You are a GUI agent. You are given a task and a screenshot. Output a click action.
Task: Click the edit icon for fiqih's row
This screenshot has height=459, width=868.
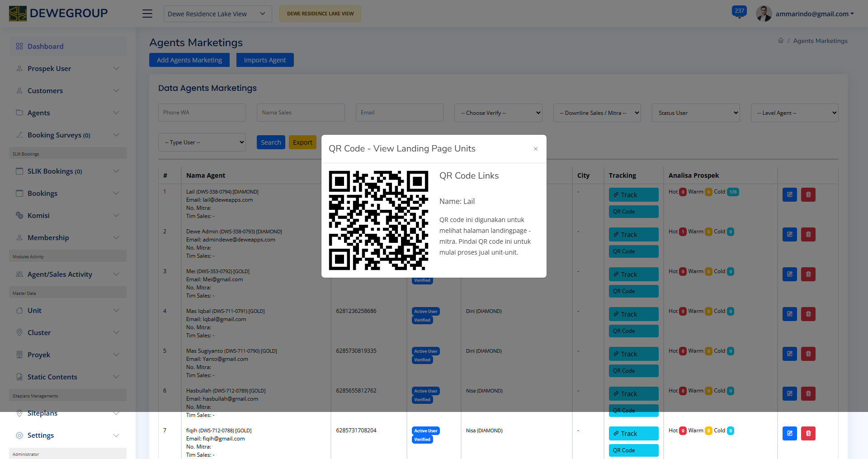click(789, 433)
